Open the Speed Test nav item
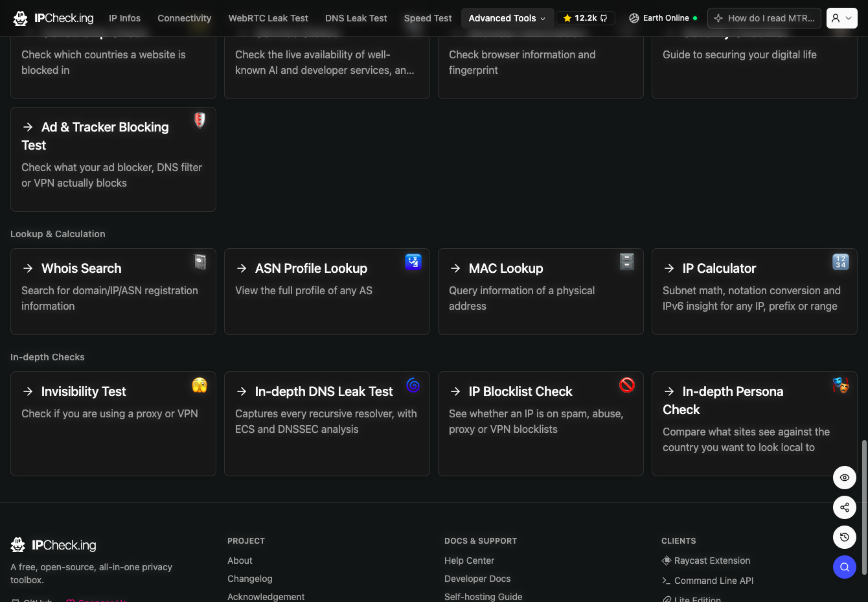The width and height of the screenshot is (868, 602). 428,18
